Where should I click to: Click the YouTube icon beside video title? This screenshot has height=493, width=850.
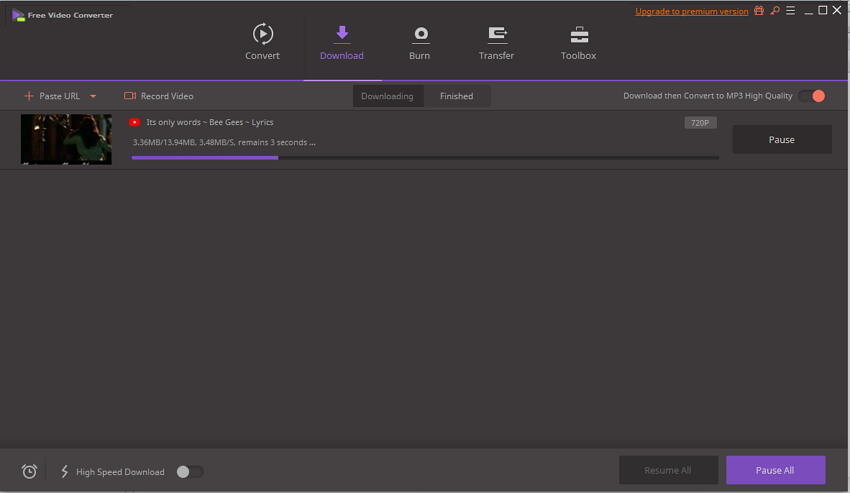point(134,123)
